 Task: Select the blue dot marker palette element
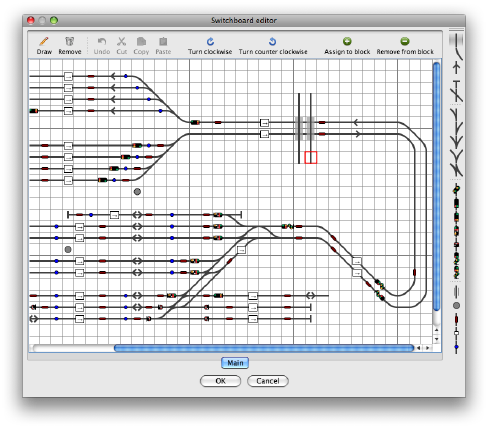(456, 347)
